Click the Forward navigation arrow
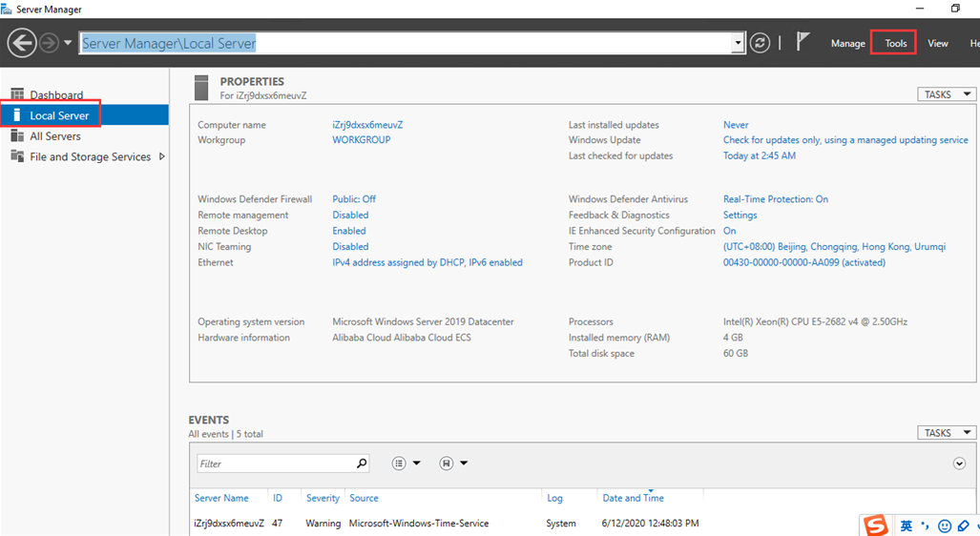 point(49,43)
